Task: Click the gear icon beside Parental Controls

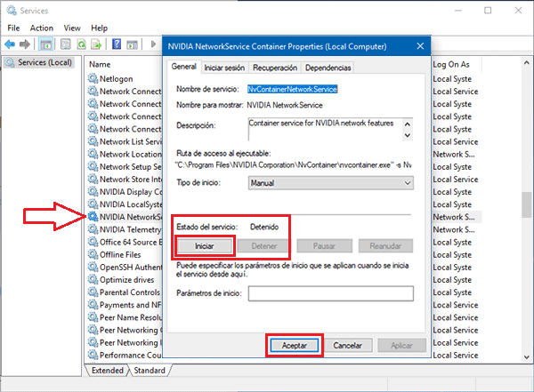Action: [93, 292]
